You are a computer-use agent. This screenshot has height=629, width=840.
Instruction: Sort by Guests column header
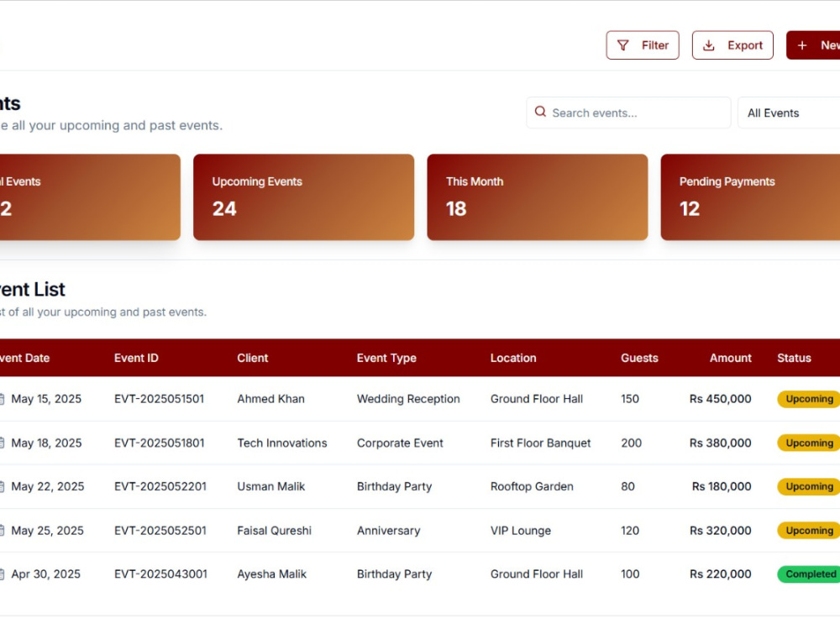639,358
